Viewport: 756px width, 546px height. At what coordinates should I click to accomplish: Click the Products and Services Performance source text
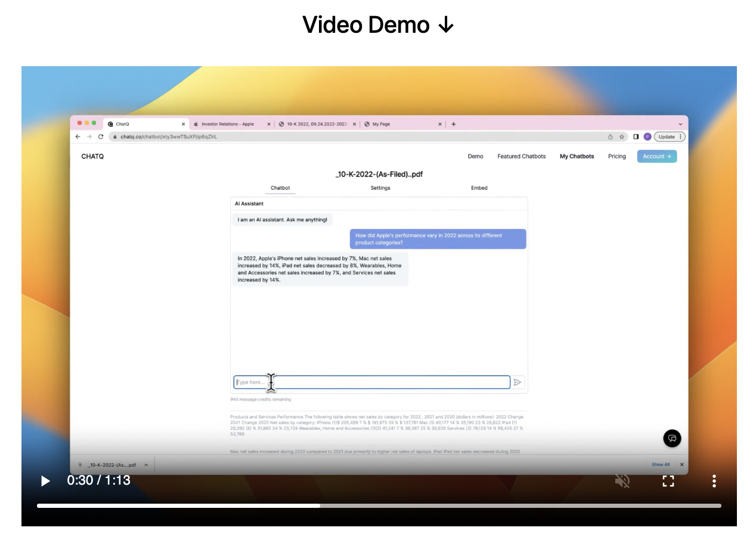[379, 425]
